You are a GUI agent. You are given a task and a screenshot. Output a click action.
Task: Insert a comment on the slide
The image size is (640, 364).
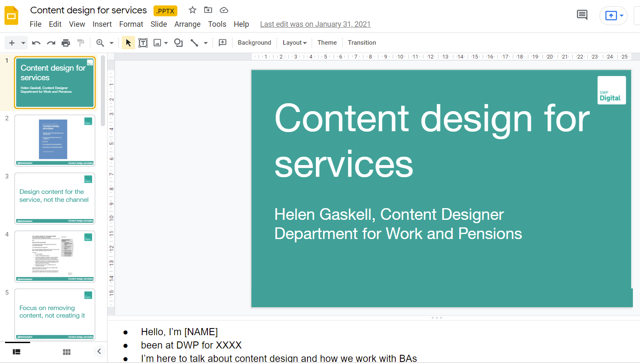222,42
